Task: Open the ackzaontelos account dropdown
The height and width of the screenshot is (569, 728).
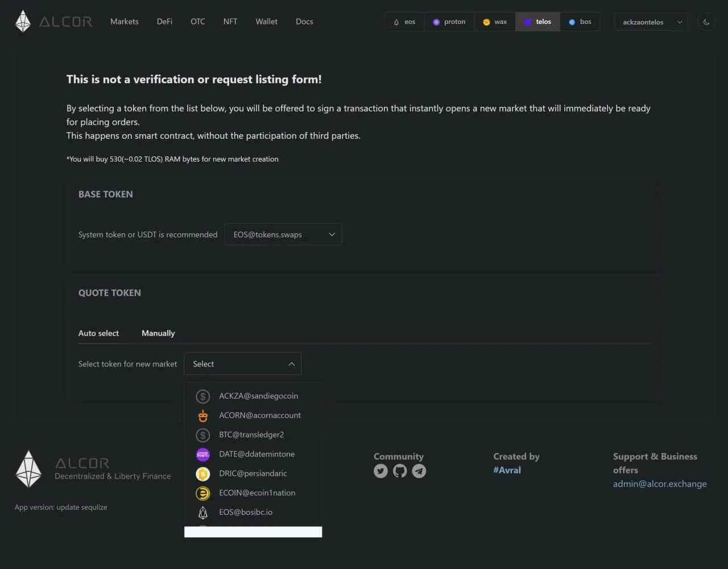Action: pos(651,22)
